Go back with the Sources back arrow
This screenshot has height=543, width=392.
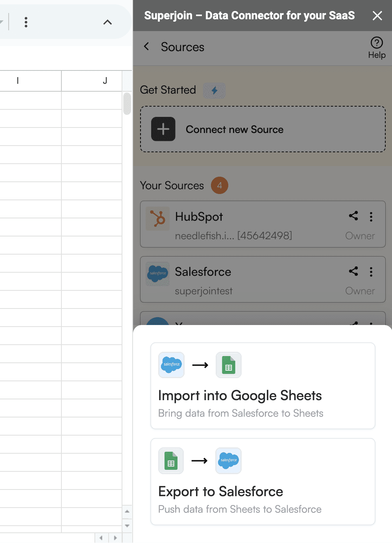pos(146,46)
